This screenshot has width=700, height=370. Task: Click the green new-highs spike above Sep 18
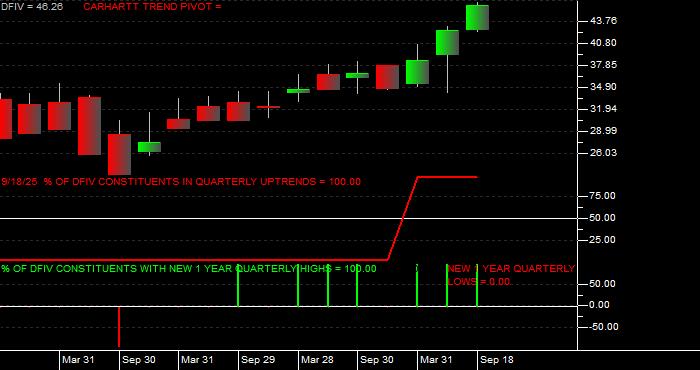tap(477, 286)
